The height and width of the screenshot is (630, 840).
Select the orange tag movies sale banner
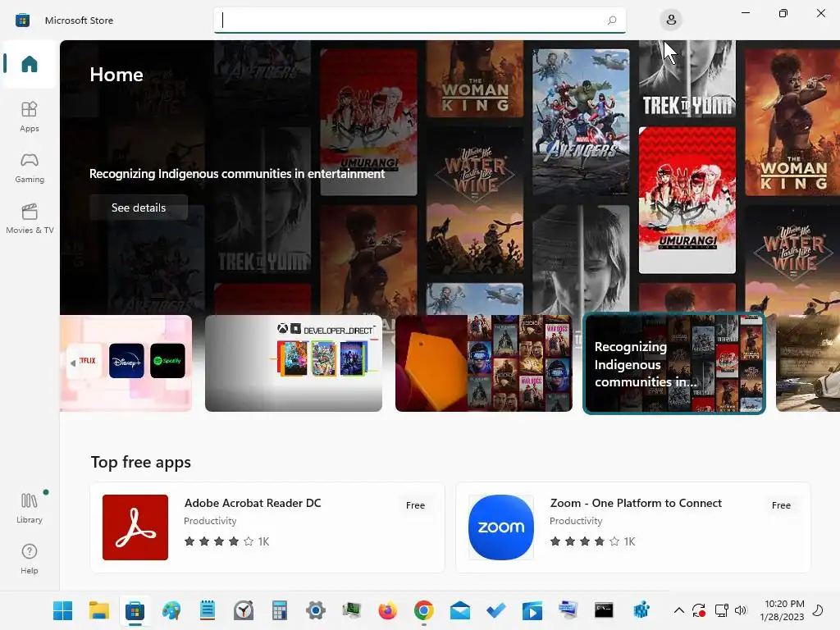pos(484,363)
